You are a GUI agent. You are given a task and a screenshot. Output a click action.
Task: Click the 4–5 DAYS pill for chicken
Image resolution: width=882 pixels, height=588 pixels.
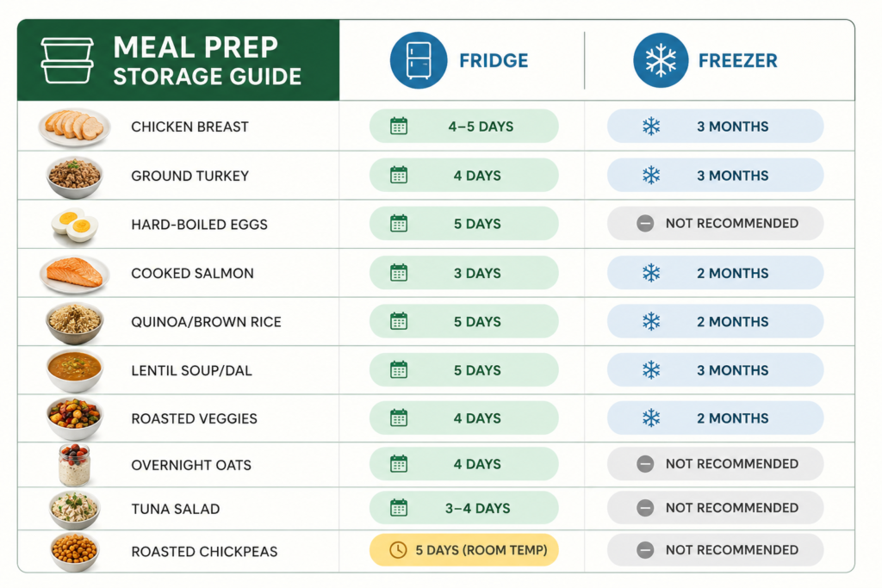tap(464, 126)
